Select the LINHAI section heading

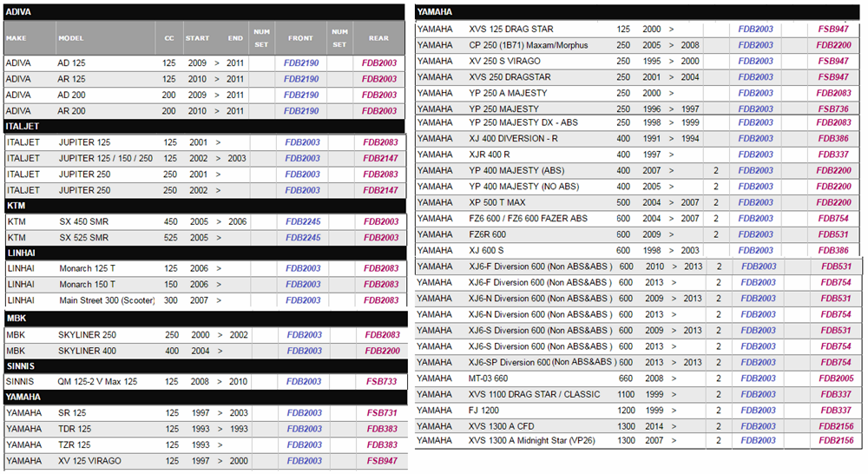(x=206, y=253)
